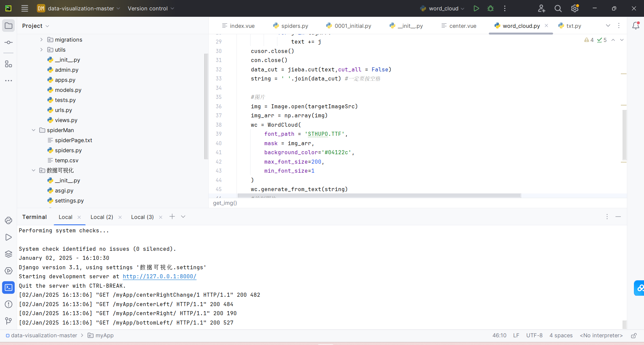Jump to next highlighted problem
The image size is (644, 345).
tap(622, 40)
